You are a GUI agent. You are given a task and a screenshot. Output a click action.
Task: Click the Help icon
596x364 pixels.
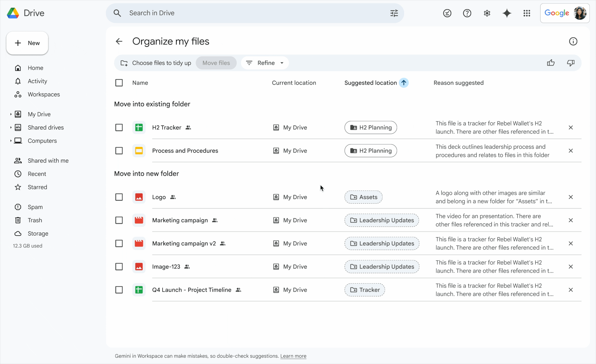coord(467,13)
